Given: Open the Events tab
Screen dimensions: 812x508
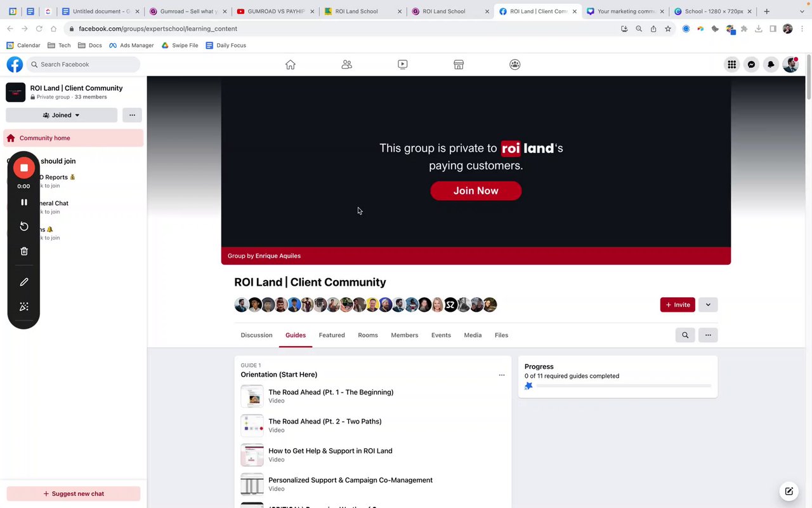Looking at the screenshot, I should pos(441,335).
